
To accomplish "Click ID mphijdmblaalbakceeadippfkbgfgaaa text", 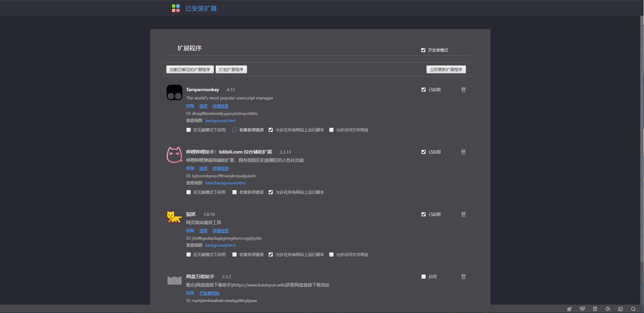I will (x=221, y=301).
